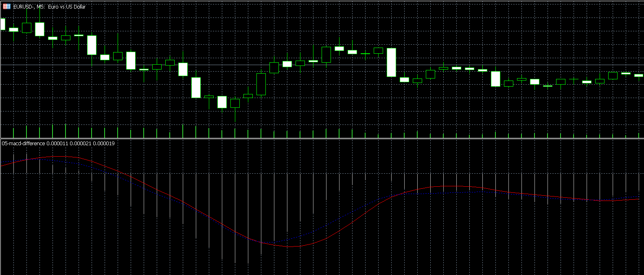Click the 0.000011 value in the indicator label

pyautogui.click(x=57, y=144)
